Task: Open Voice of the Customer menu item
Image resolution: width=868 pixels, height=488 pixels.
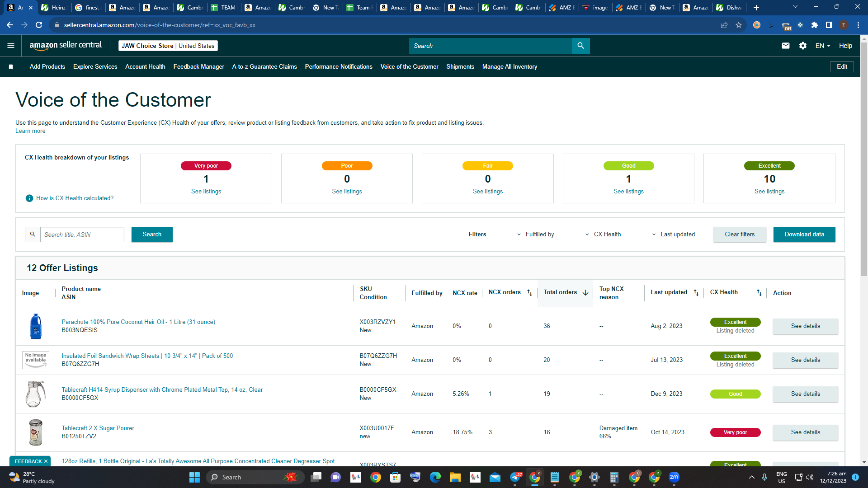Action: (x=409, y=67)
